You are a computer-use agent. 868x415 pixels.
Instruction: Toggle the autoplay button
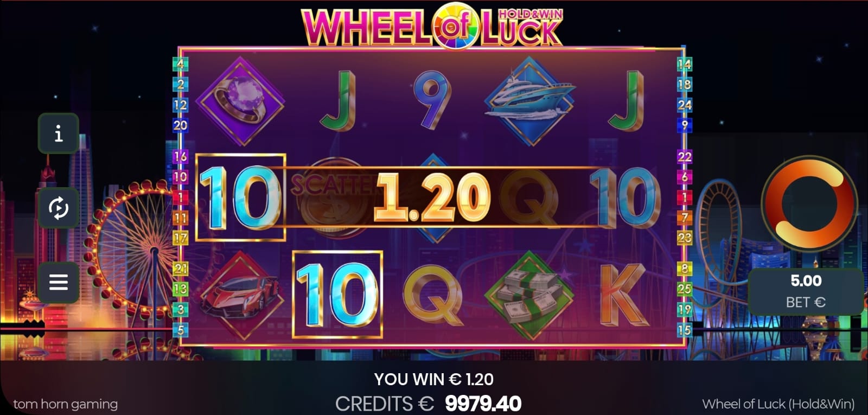pyautogui.click(x=59, y=208)
